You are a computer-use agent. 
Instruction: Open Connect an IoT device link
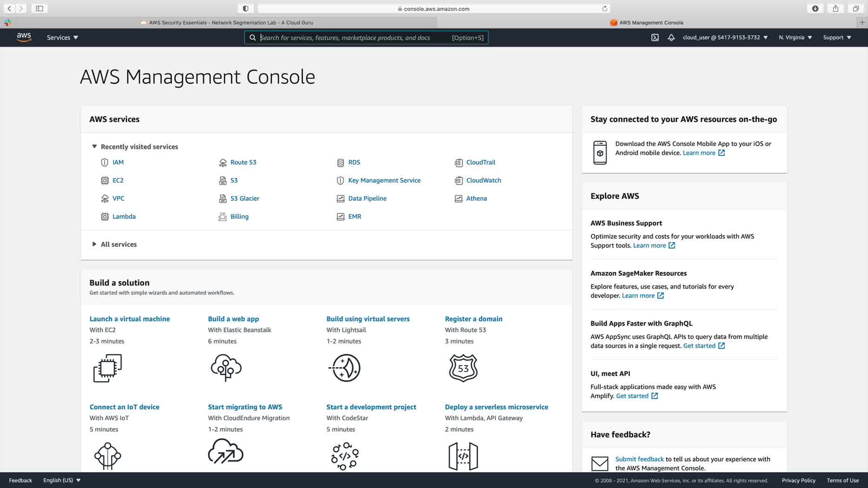click(124, 407)
